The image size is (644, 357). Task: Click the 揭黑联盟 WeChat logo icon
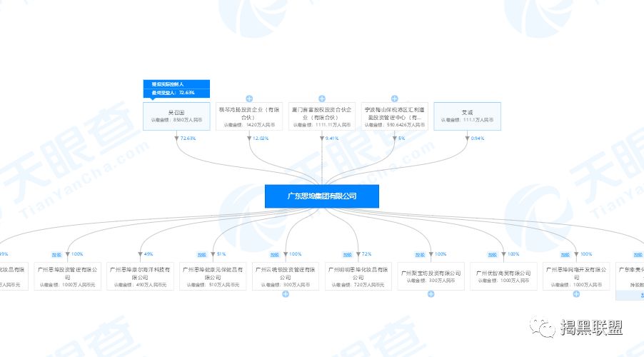click(543, 328)
